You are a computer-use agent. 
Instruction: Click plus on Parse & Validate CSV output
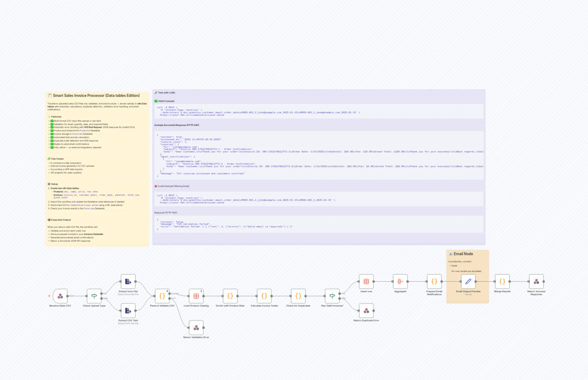(168, 291)
